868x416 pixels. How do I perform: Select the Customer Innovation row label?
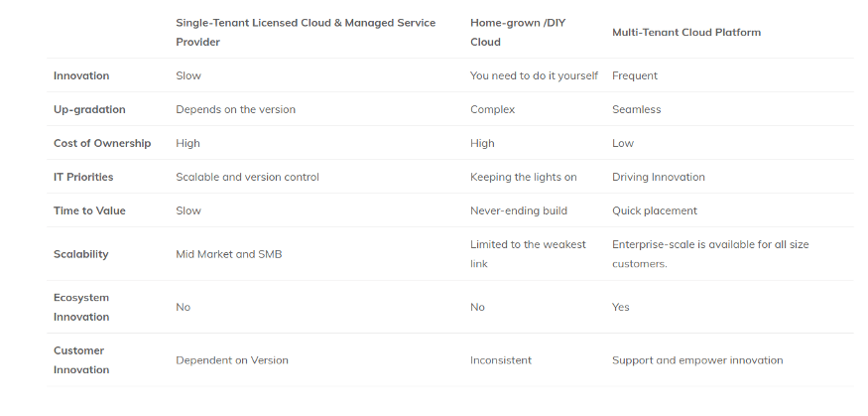pos(81,360)
